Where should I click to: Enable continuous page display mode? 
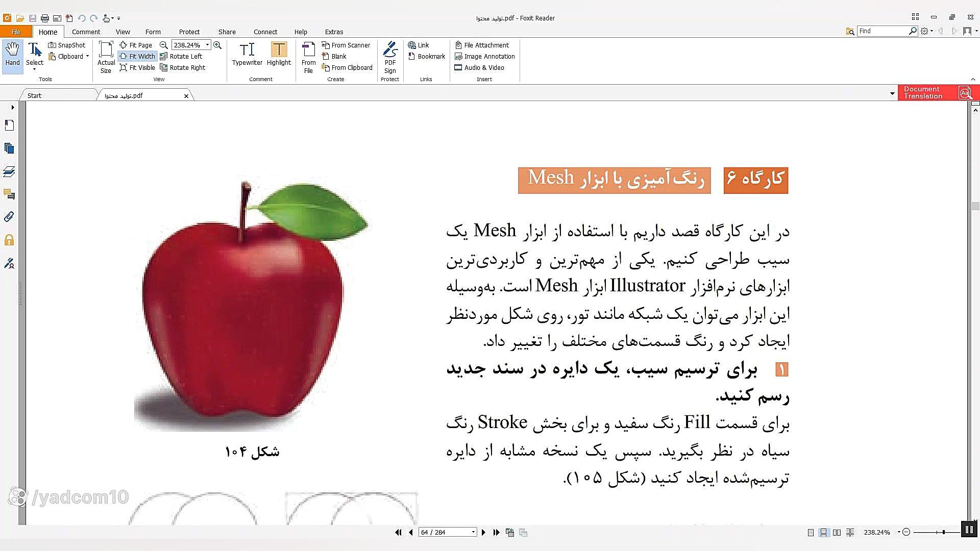pos(824,532)
